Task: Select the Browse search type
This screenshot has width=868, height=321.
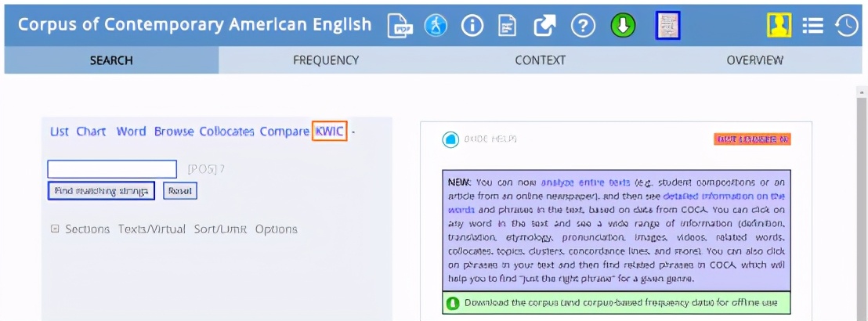Action: click(x=174, y=132)
